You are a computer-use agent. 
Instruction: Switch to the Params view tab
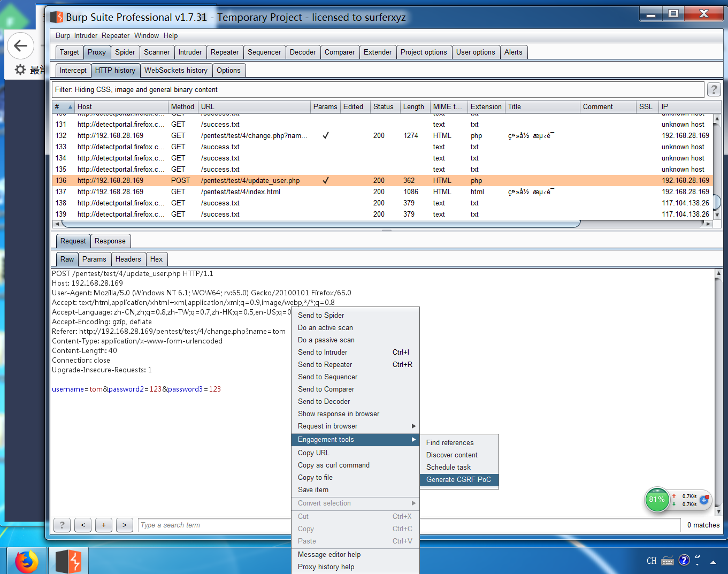pyautogui.click(x=94, y=259)
